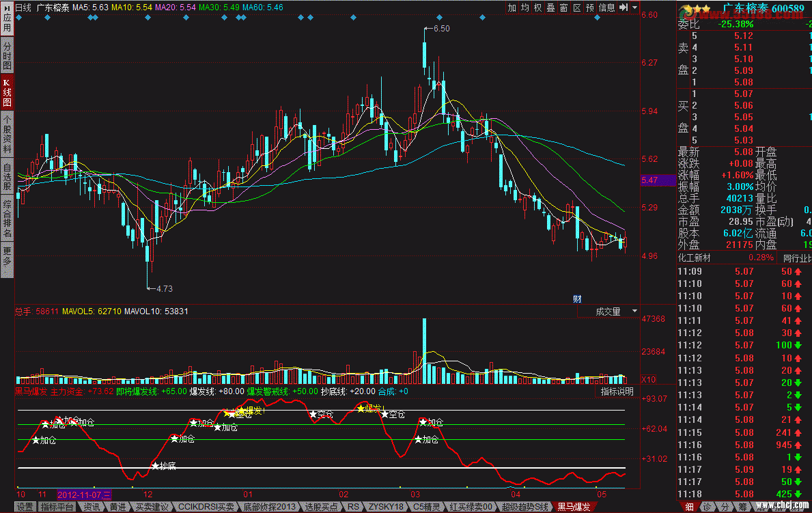Click buy level 5 price 5.03
812x513 pixels.
(744, 140)
